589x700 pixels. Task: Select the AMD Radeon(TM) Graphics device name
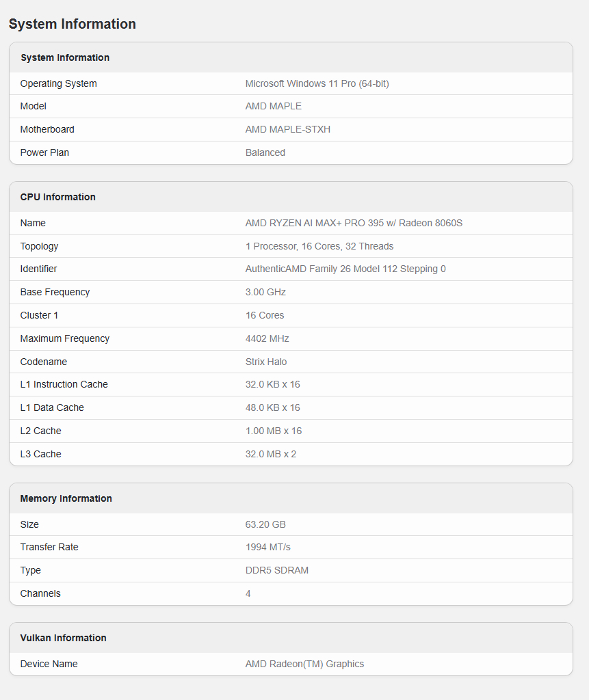pos(304,664)
